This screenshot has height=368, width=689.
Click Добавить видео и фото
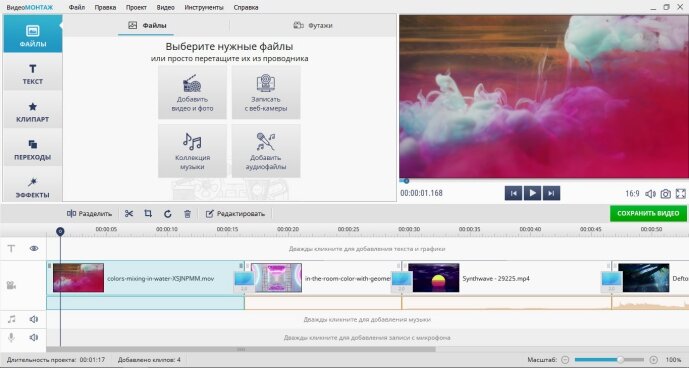[192, 92]
